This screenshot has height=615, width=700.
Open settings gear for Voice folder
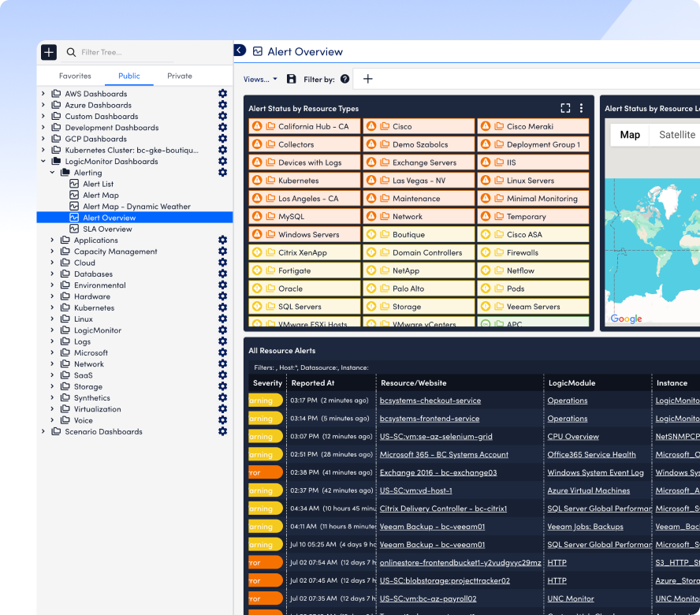[x=223, y=419]
